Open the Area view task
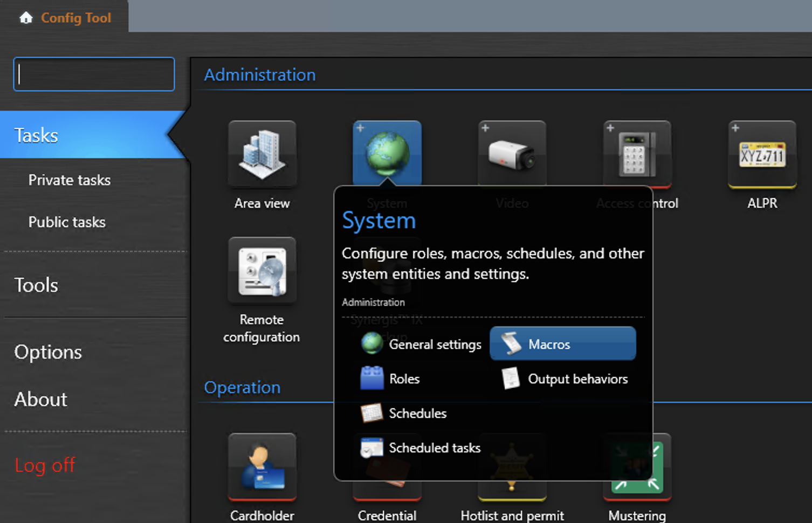Image resolution: width=812 pixels, height=523 pixels. pyautogui.click(x=262, y=155)
